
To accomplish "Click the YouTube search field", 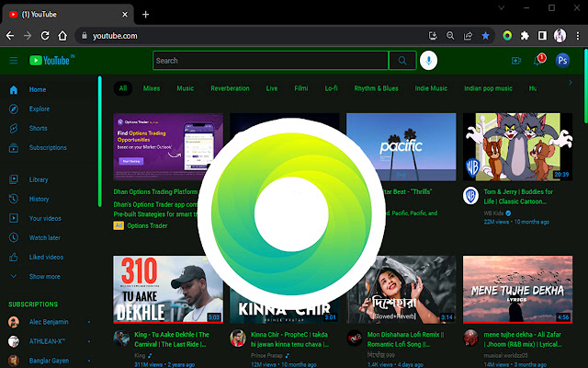I will click(270, 61).
